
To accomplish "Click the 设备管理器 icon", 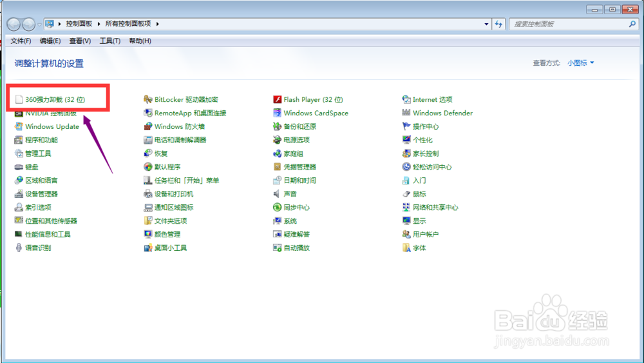I will coord(19,194).
